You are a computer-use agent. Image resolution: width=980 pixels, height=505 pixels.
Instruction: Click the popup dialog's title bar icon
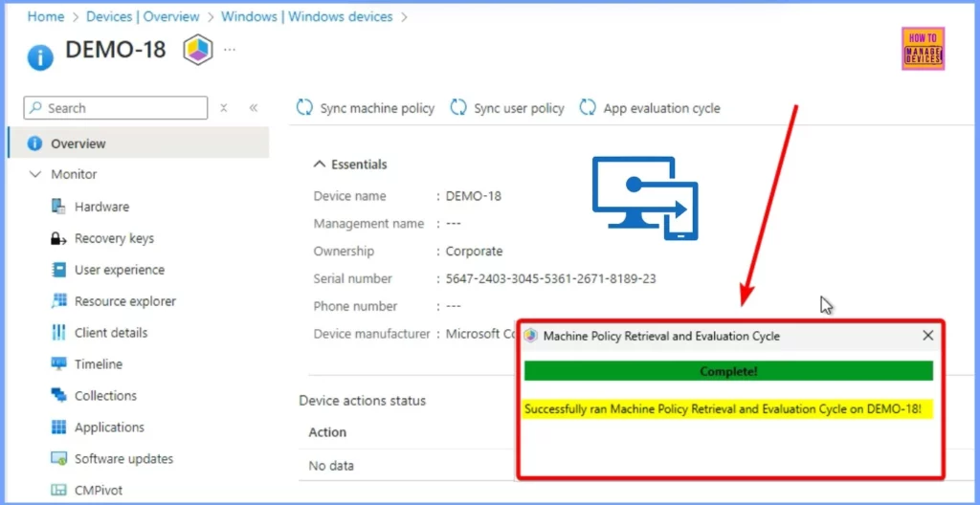click(x=530, y=336)
